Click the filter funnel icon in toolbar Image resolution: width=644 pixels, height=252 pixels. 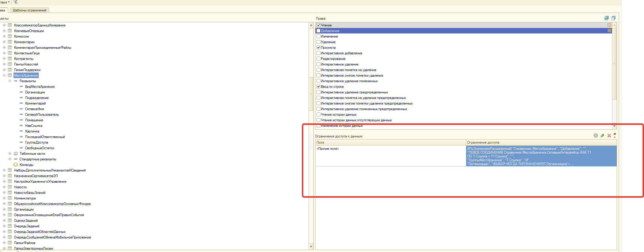point(16,2)
